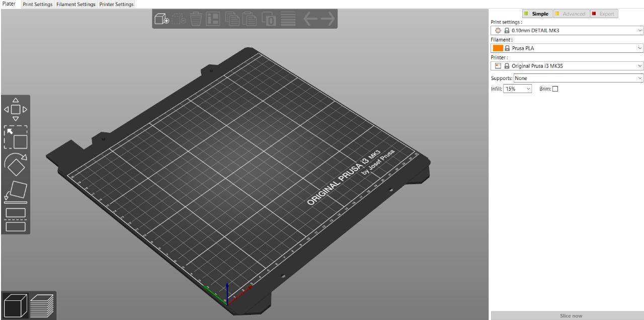Click the printer icon beside Original Prusa i3 MK3S
The image size is (644, 320).
click(x=498, y=66)
